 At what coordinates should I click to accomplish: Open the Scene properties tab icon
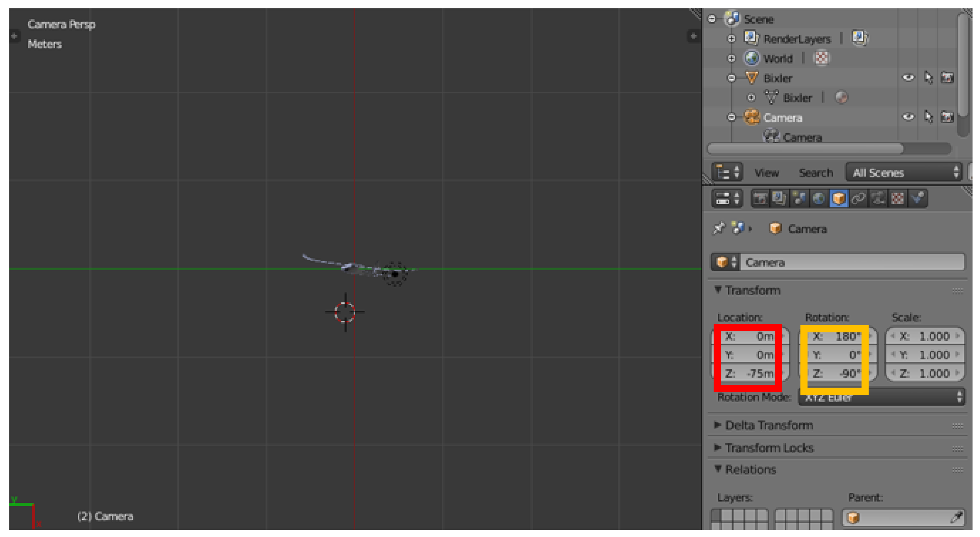click(x=799, y=198)
